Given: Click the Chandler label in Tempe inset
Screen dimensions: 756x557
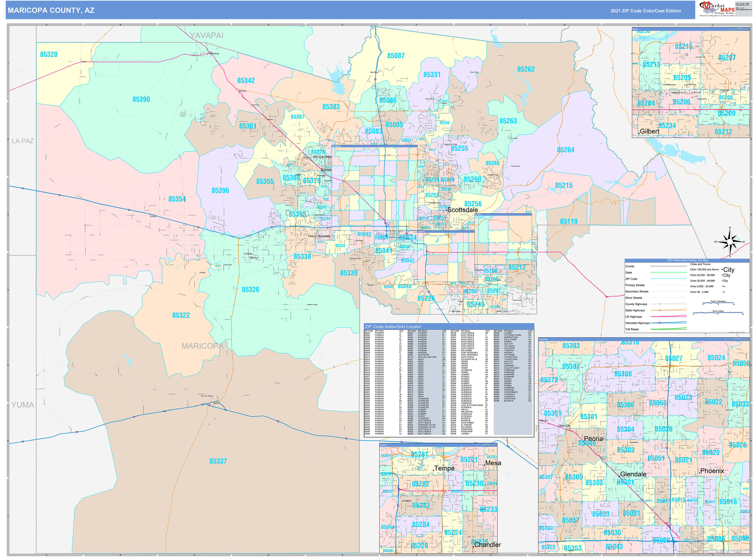Looking at the screenshot, I should tap(487, 545).
